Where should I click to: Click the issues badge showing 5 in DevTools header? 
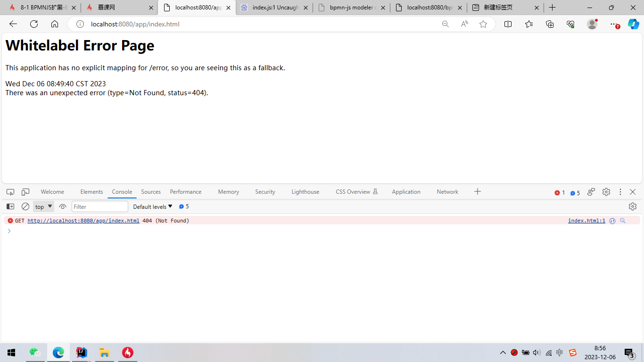click(x=575, y=192)
